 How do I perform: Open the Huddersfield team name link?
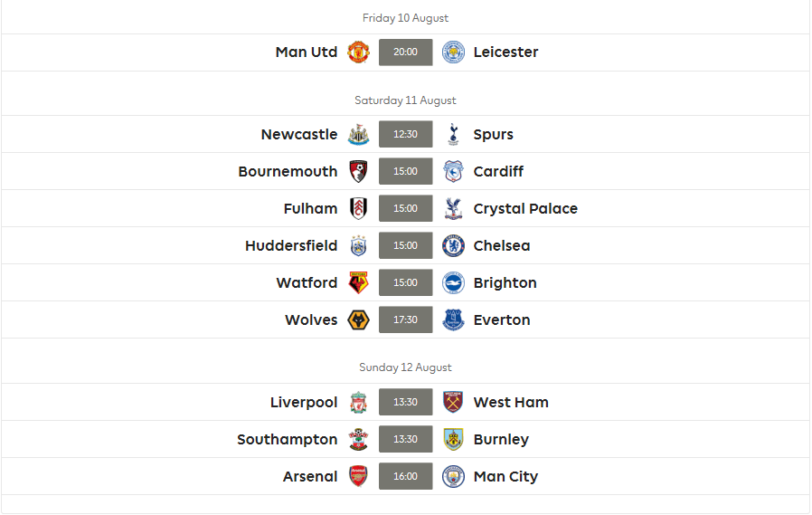coord(291,245)
